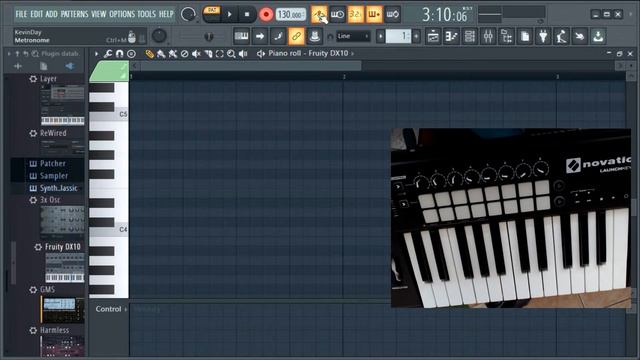Open the PATTERNS menu
Viewport: 640px width, 360px height.
(x=74, y=14)
